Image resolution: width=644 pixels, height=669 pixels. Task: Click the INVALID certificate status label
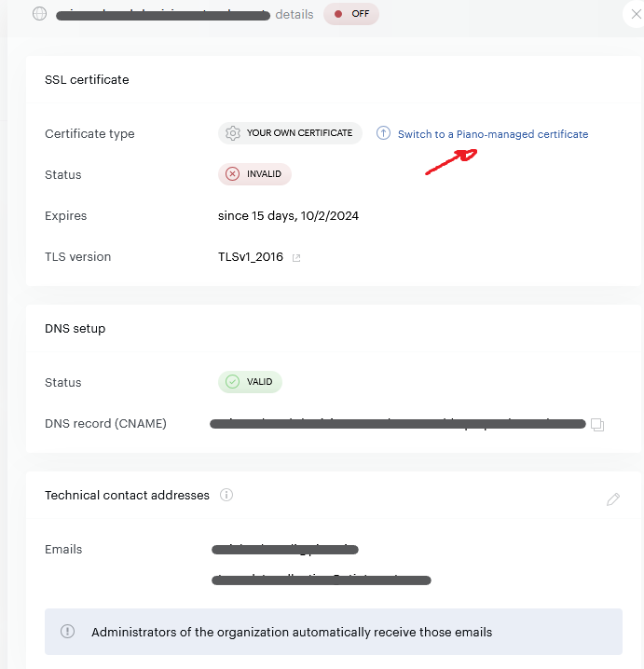point(263,174)
